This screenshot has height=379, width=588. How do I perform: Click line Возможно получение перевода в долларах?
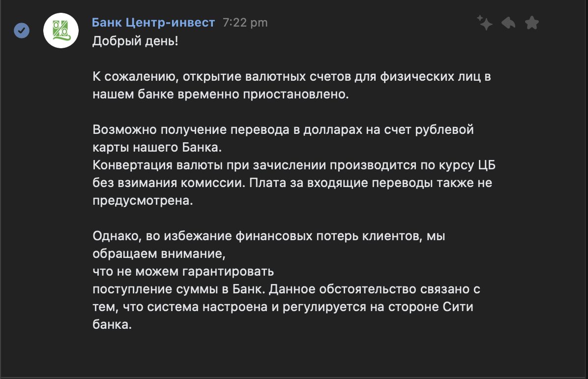click(283, 129)
